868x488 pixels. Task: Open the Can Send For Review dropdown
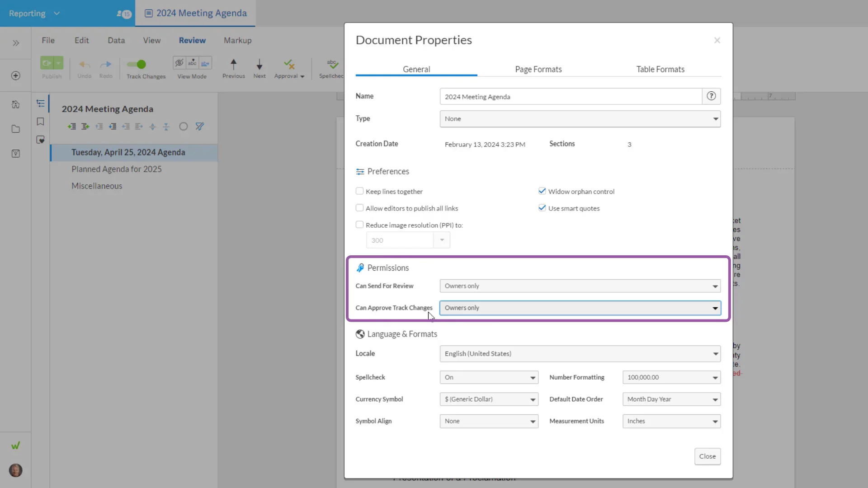[x=580, y=286]
